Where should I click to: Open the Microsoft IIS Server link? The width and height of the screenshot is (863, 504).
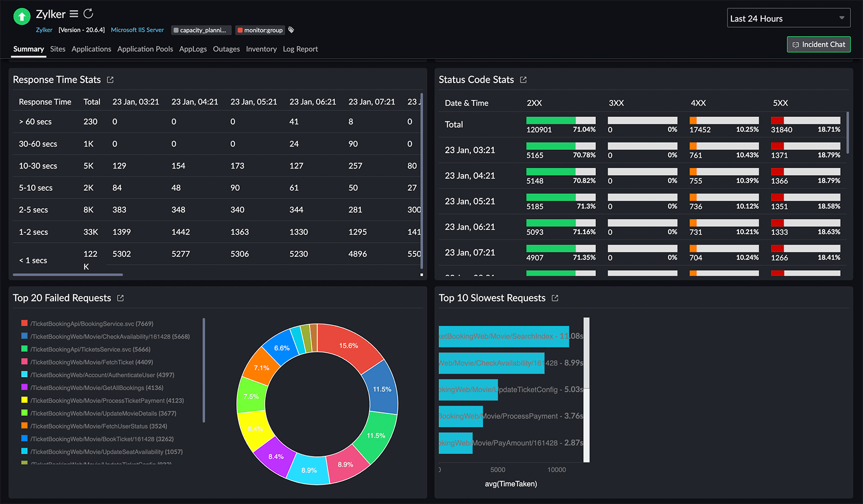click(x=137, y=30)
